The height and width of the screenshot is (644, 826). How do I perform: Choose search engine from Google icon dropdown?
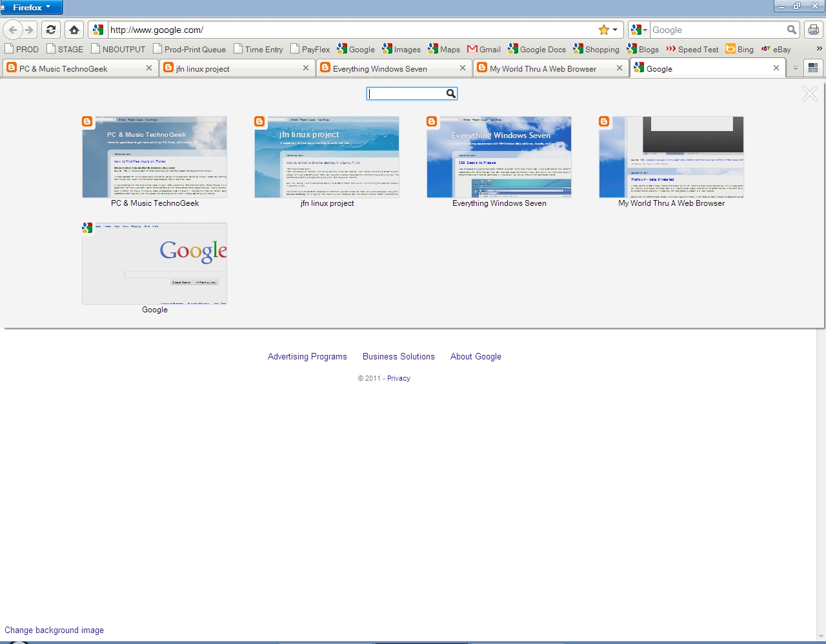[x=639, y=30]
